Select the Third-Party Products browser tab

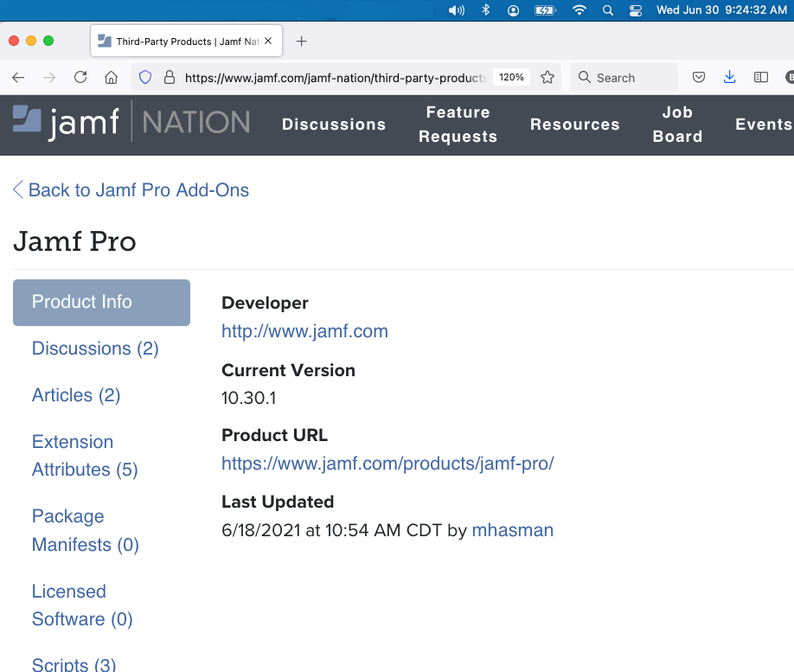[186, 41]
